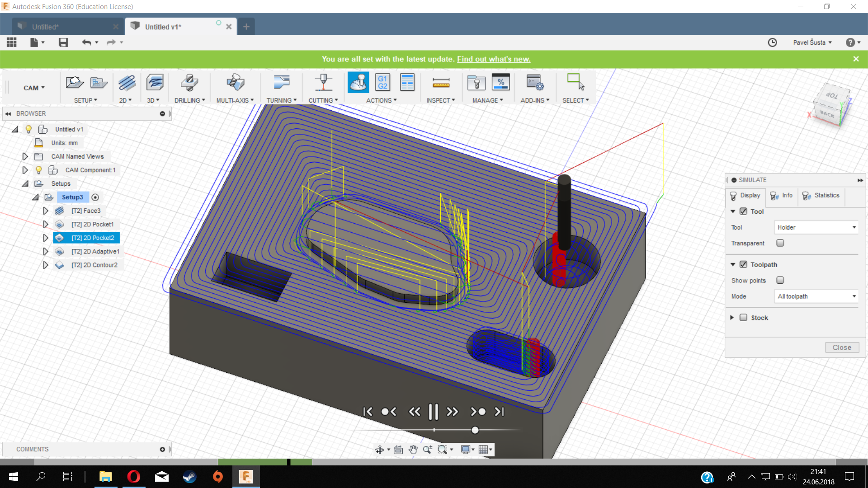Screen dimensions: 868x488
Task: Click the Measure icon in Inspect
Action: [x=441, y=83]
